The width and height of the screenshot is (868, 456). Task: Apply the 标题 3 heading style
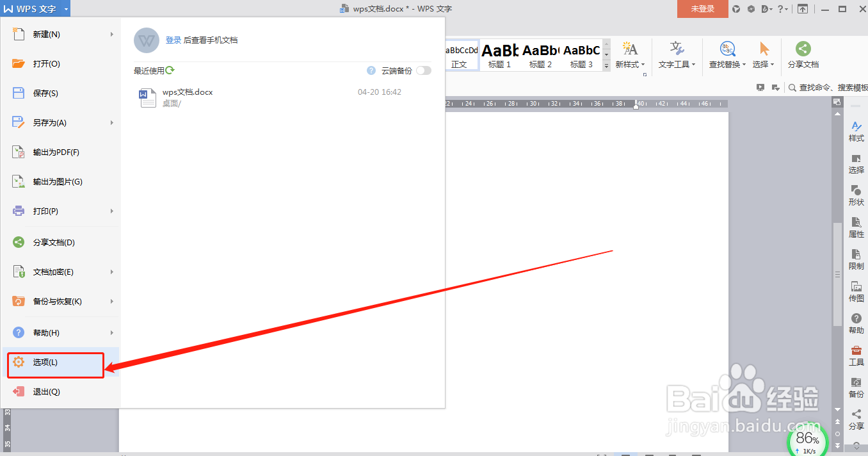pos(582,56)
